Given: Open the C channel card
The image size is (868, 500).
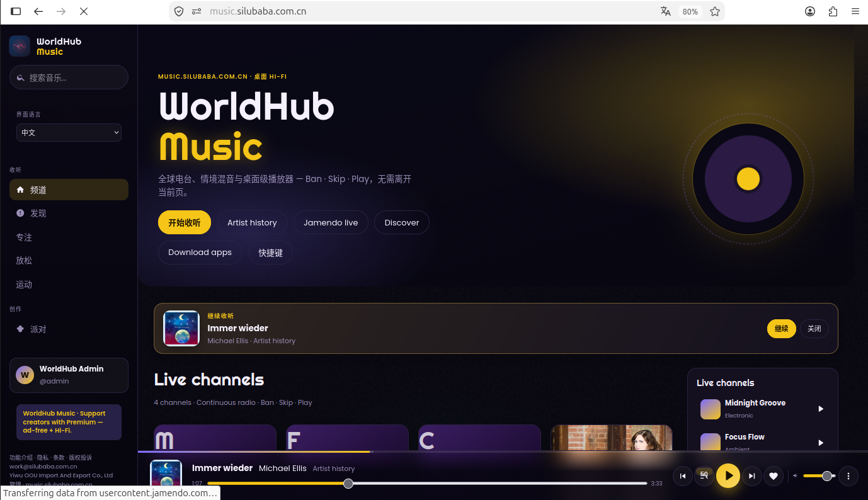Looking at the screenshot, I should tap(479, 438).
